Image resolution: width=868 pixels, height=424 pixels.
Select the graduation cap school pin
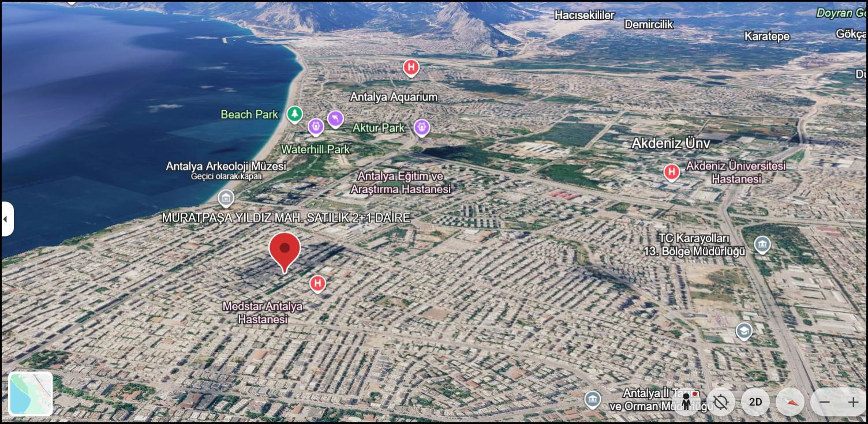744,331
